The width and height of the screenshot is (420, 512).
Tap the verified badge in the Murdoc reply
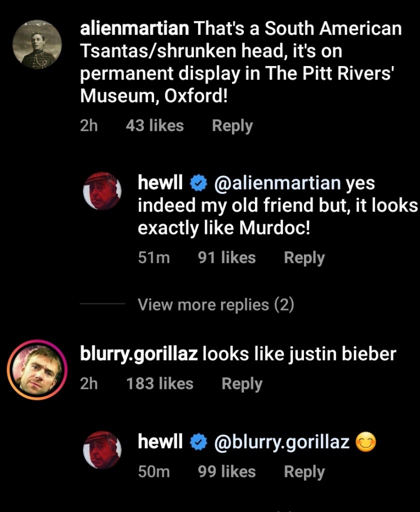click(198, 184)
